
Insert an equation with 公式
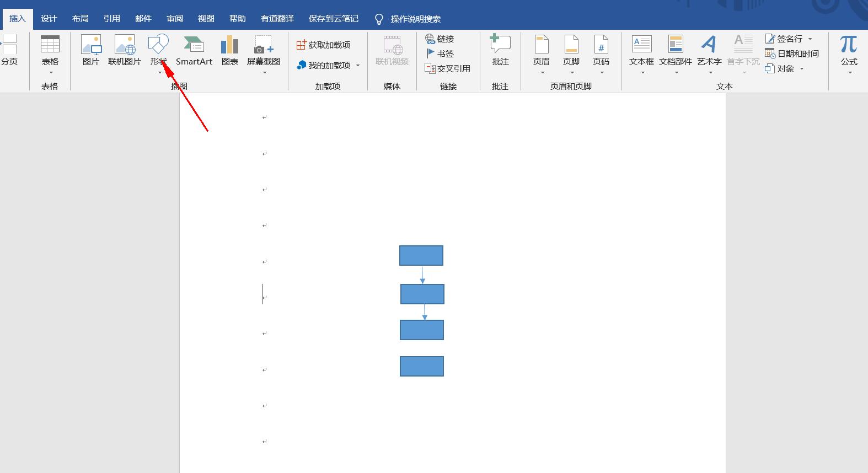[x=849, y=51]
